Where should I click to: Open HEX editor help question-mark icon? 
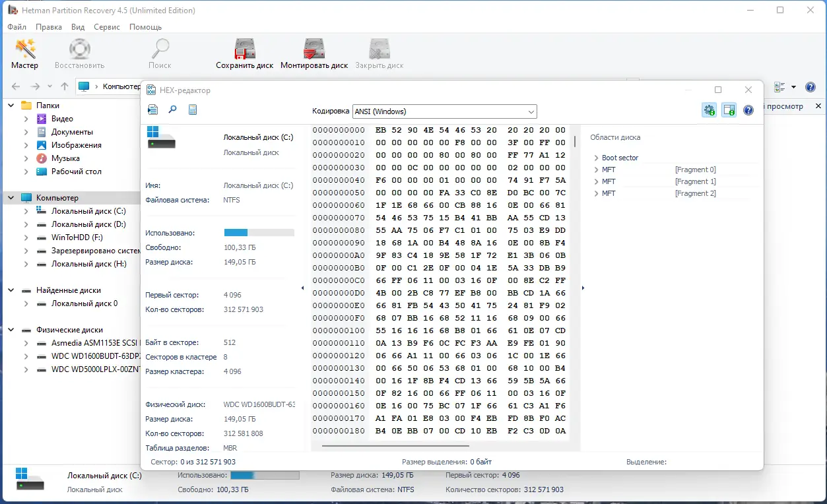pos(748,110)
